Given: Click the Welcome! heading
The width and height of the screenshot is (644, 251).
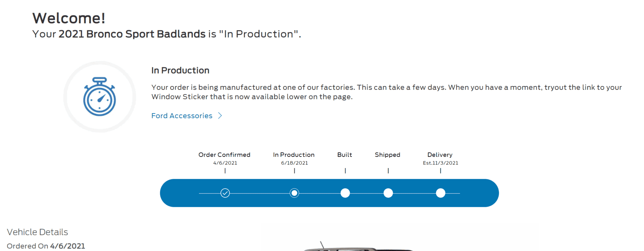Looking at the screenshot, I should (x=69, y=18).
